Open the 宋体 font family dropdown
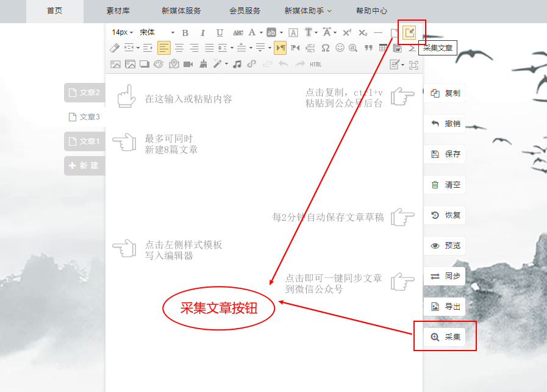 click(x=157, y=32)
